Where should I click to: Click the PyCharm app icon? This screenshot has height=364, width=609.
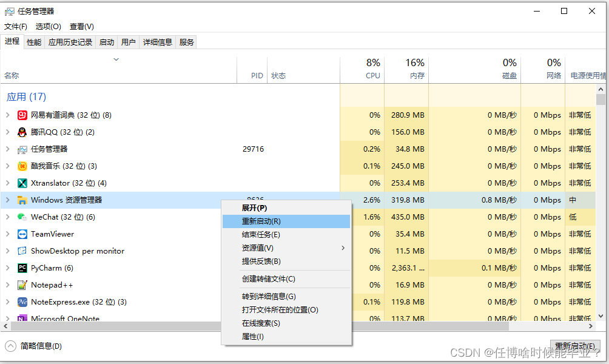[x=22, y=268]
